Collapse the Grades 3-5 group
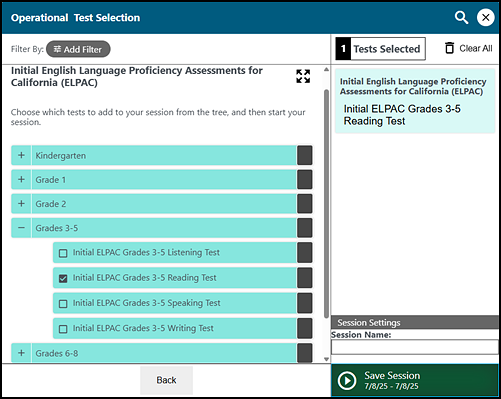This screenshot has width=501, height=399. pyautogui.click(x=21, y=228)
